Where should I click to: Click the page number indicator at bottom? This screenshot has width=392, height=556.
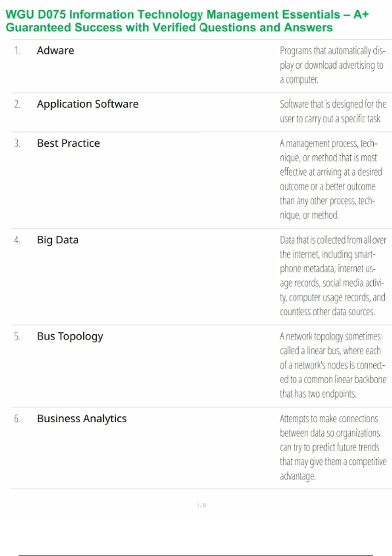click(x=202, y=505)
